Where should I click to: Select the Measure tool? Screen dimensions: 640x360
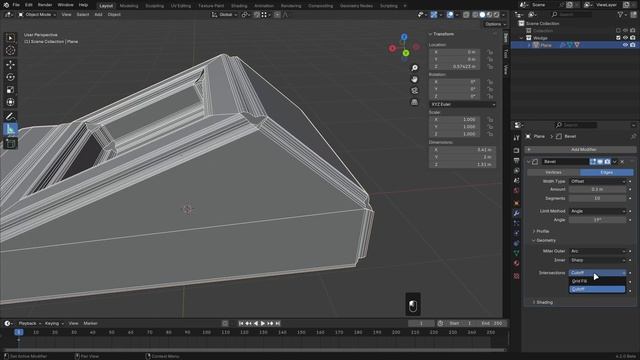pos(10,129)
